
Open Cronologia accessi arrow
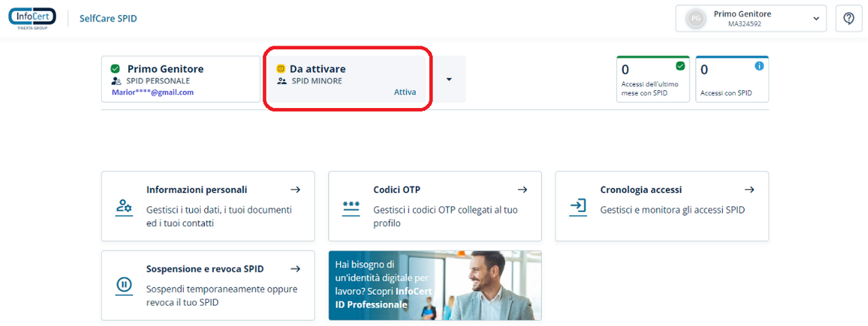pos(749,190)
